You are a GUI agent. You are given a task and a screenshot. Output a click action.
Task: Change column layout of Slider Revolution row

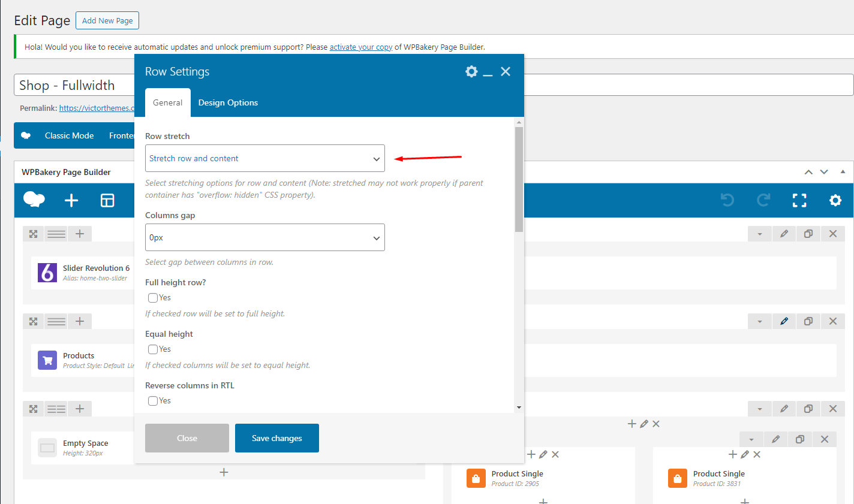[x=56, y=234]
